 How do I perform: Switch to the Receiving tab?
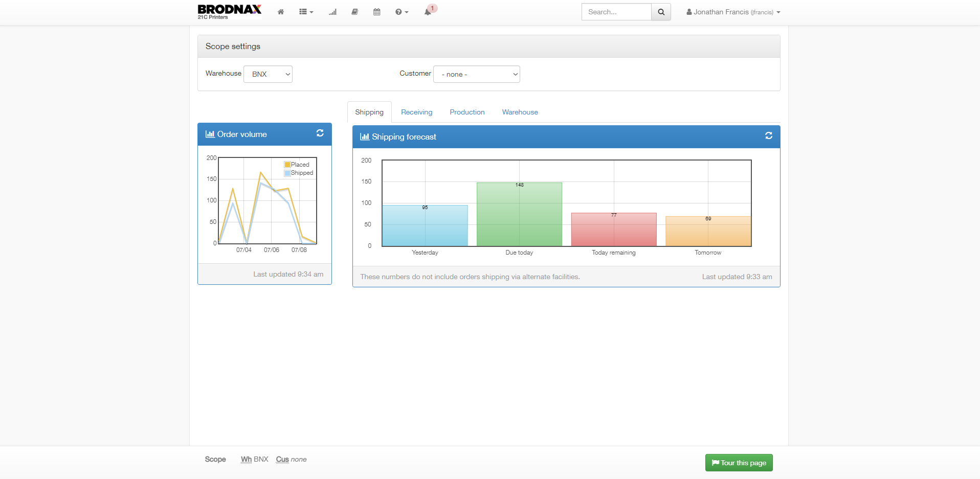[416, 112]
